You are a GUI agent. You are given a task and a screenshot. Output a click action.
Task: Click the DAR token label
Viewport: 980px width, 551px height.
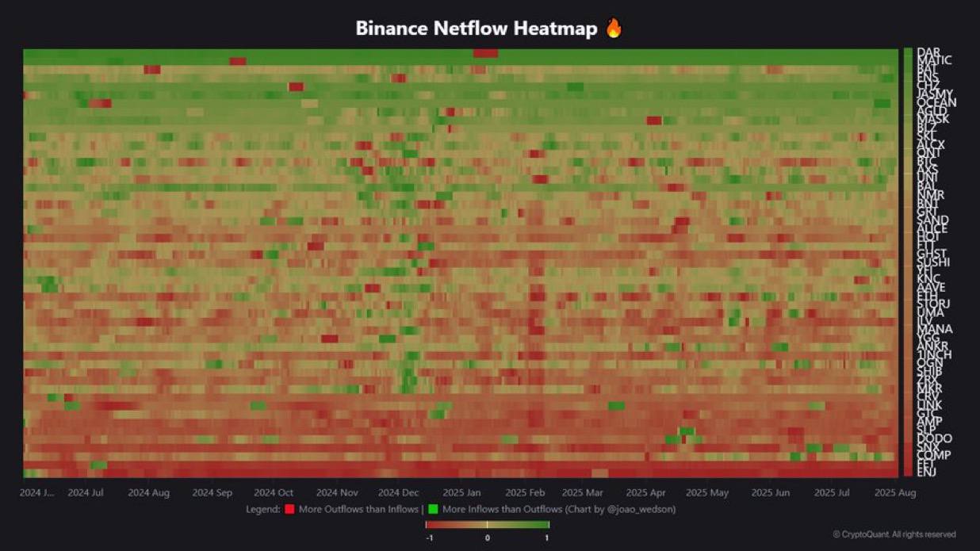[x=928, y=52]
